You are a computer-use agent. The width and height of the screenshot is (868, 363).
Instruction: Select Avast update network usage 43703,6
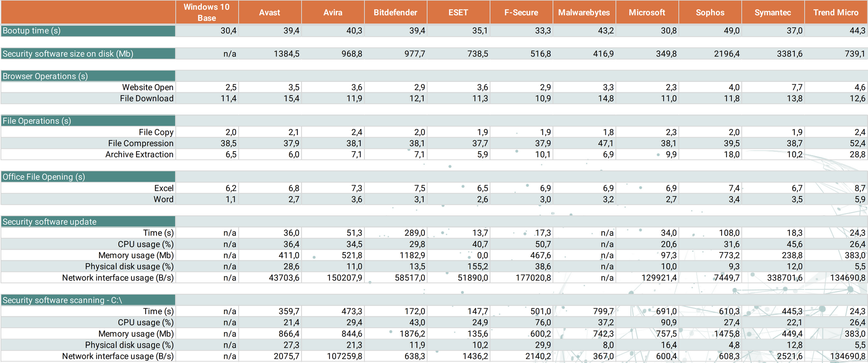point(284,277)
